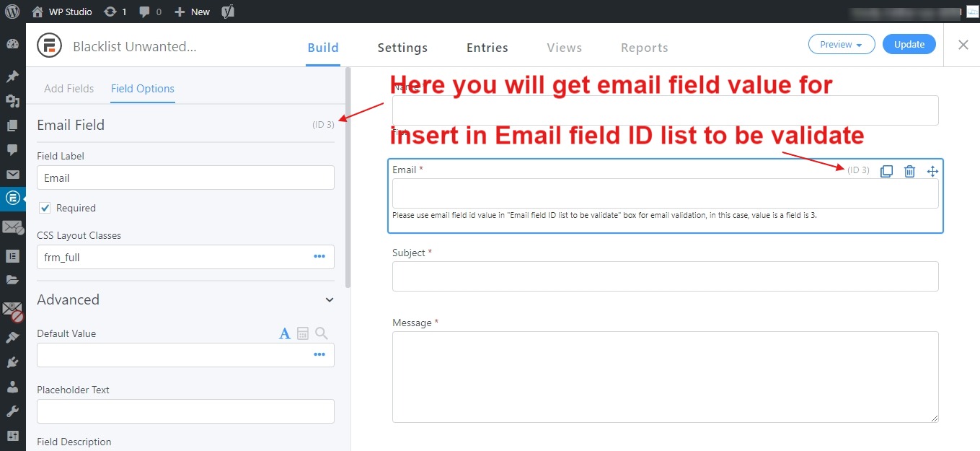
Task: Open the updates indicator in admin bar
Action: 115,12
